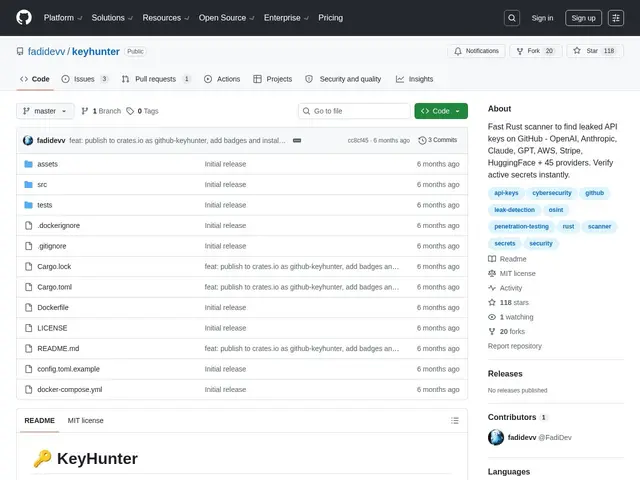Open README outline list icon
The width and height of the screenshot is (640, 480).
pos(455,420)
